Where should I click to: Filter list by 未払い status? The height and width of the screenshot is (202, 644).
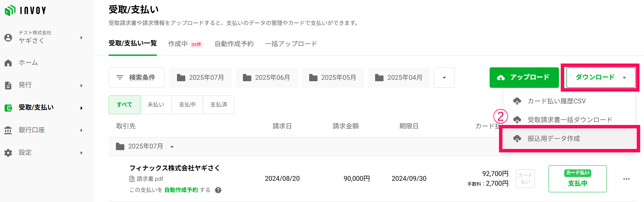pos(156,105)
